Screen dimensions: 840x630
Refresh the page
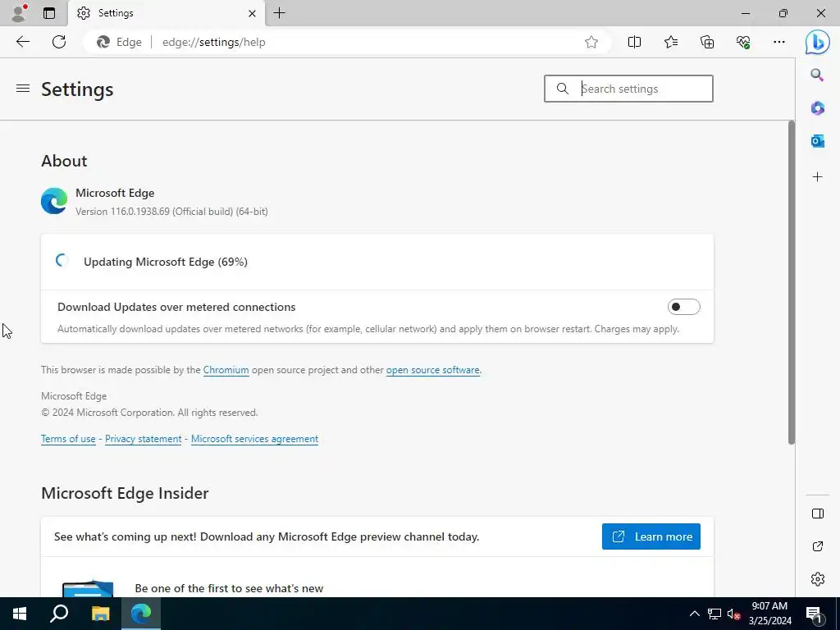click(59, 42)
